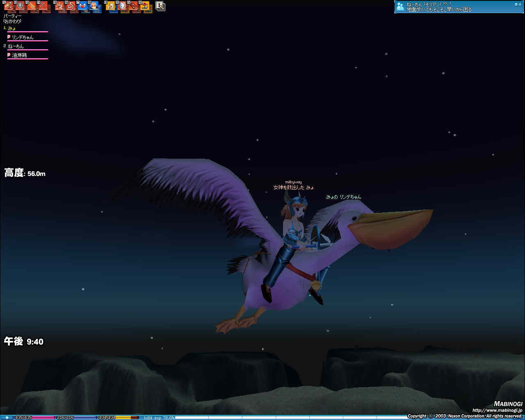This screenshot has height=420, width=525.
Task: Select pet 油淋鶏 in party list
Action: coord(19,55)
